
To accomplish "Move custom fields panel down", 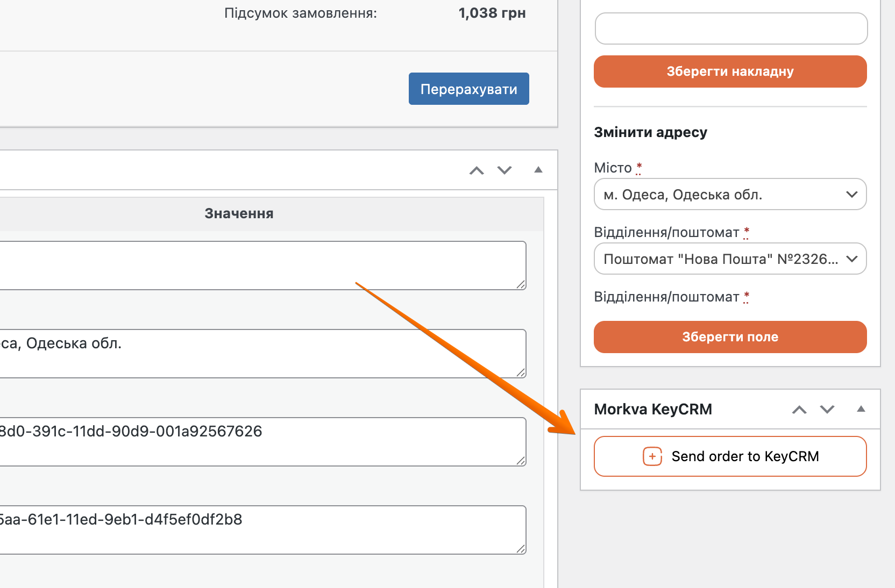I will (505, 170).
